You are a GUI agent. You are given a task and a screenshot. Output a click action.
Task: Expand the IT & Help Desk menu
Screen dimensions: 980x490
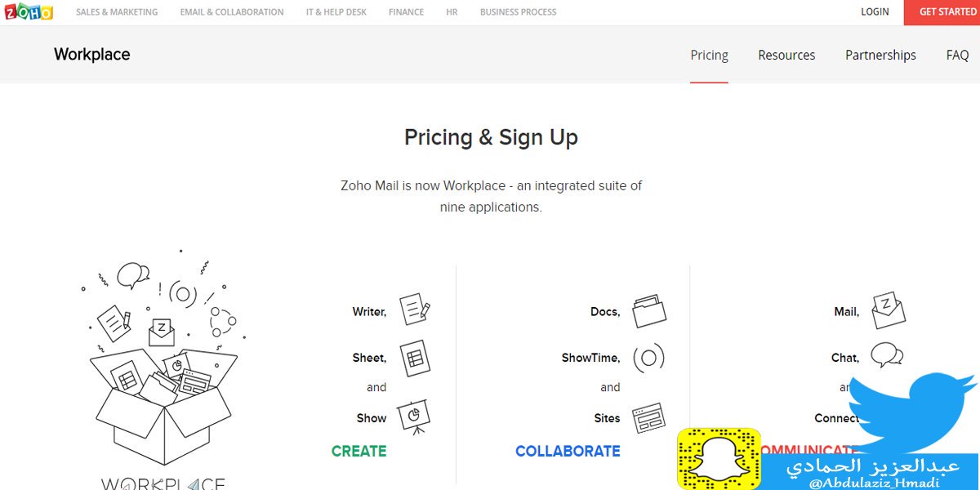coord(336,12)
